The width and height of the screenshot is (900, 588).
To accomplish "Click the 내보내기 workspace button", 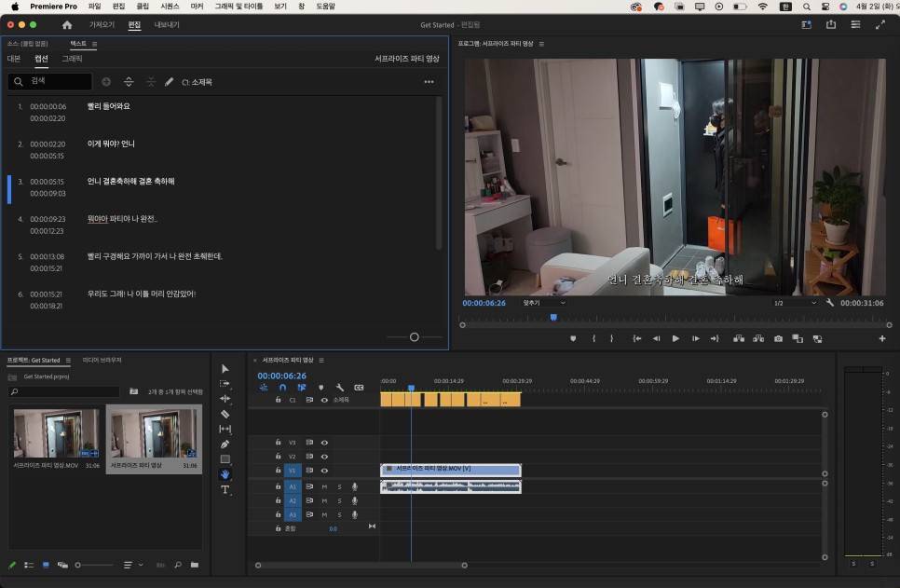I will click(x=167, y=25).
